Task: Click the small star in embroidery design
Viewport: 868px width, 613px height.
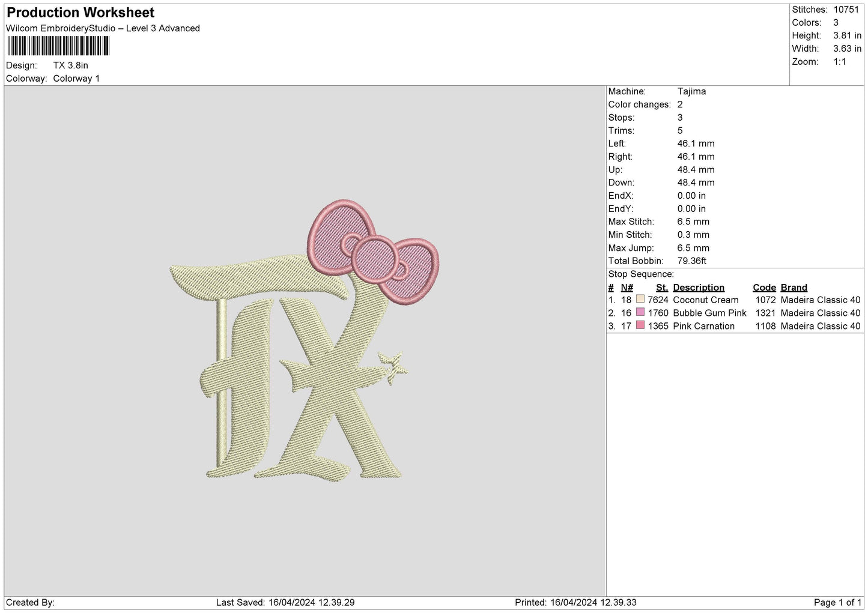Action: click(x=393, y=367)
